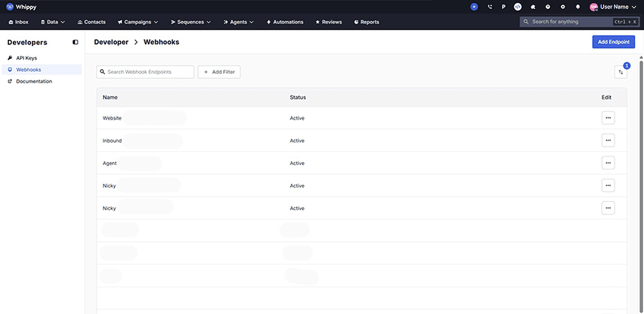The width and height of the screenshot is (644, 314).
Task: Click the Add Filter button
Action: (219, 72)
